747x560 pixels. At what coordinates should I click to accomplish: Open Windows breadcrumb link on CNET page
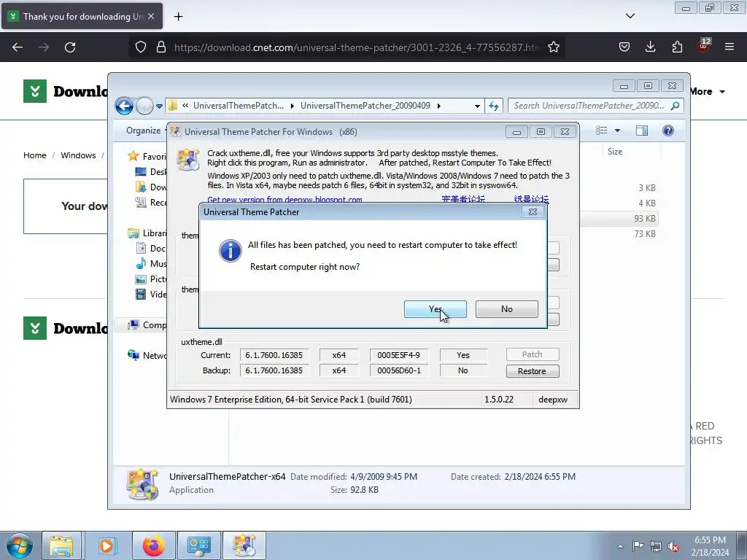tap(78, 155)
